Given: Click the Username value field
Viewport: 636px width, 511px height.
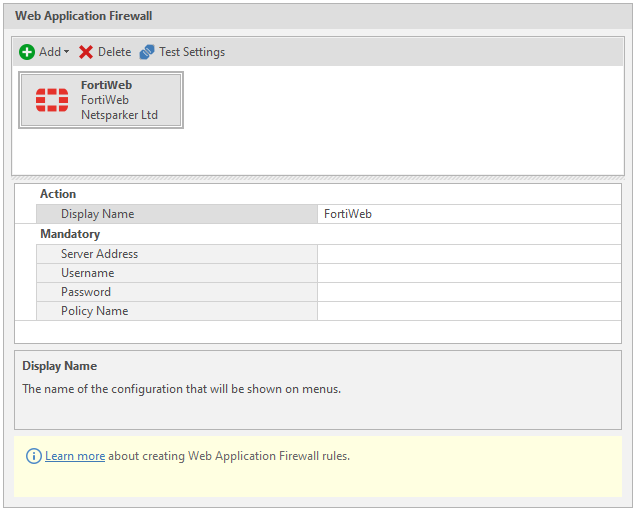Looking at the screenshot, I should (469, 273).
